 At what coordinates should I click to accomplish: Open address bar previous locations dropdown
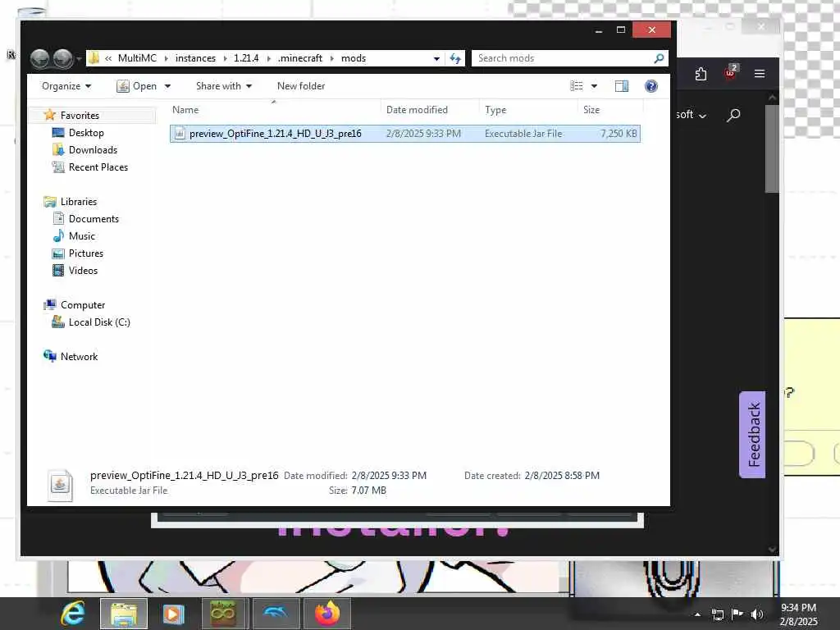tap(436, 58)
